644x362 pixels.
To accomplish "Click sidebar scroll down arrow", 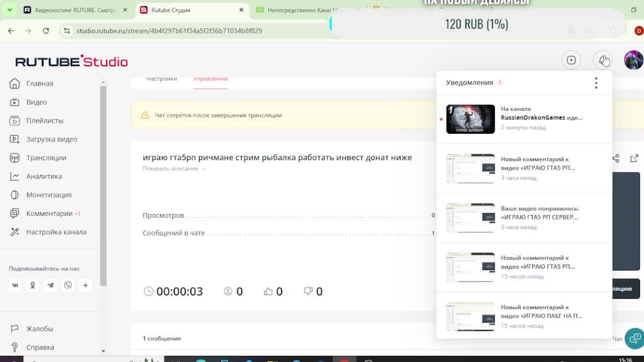I will click(x=103, y=351).
